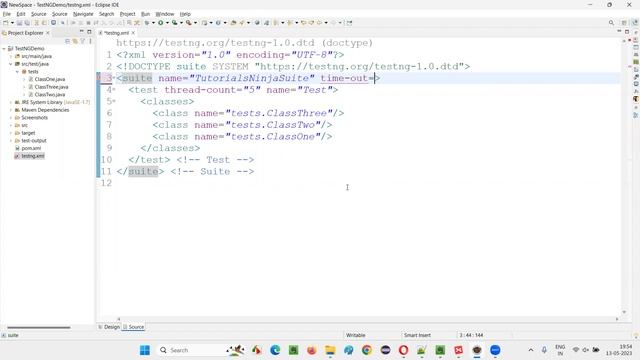
Task: Open dropdown arrow next to New icon
Action: click(x=12, y=23)
